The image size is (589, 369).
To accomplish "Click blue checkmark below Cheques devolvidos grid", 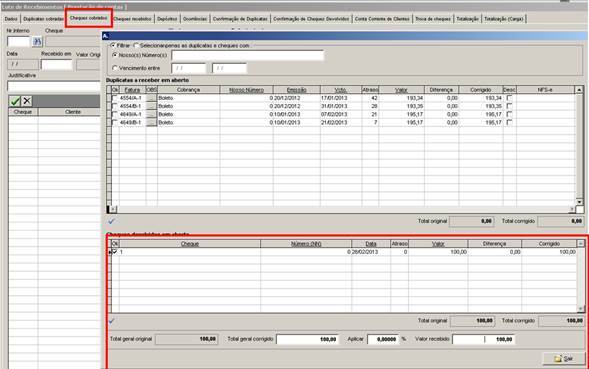I will point(111,321).
